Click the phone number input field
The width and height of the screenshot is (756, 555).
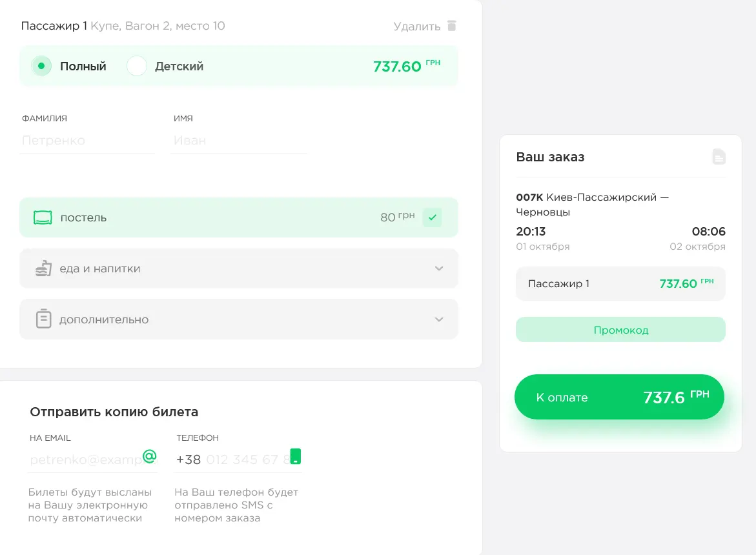point(238,459)
